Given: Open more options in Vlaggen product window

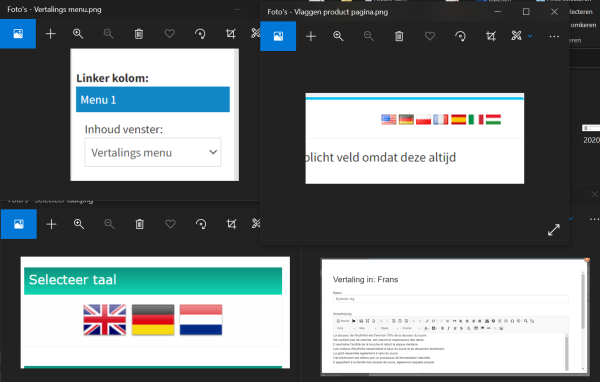Looking at the screenshot, I should pos(554,37).
